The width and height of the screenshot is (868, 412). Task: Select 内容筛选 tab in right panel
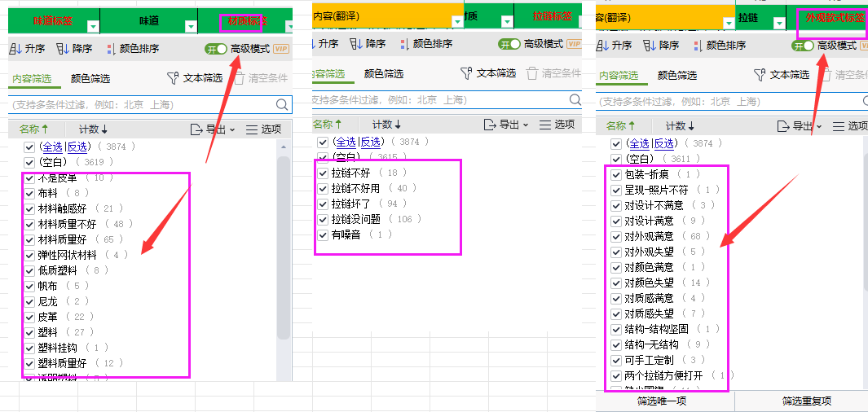point(619,75)
